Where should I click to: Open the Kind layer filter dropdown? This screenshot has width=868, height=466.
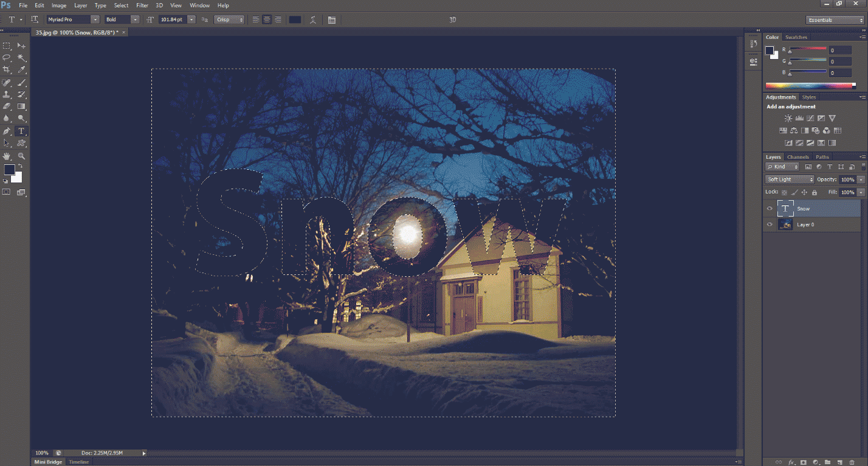(x=782, y=167)
